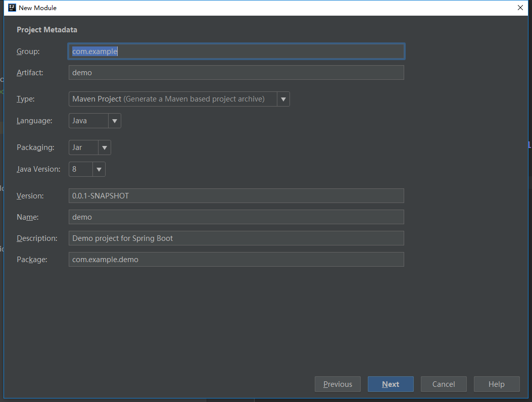Screen dimensions: 532x402
Task: Click the Java Version 8 combo box
Action: 81,169
